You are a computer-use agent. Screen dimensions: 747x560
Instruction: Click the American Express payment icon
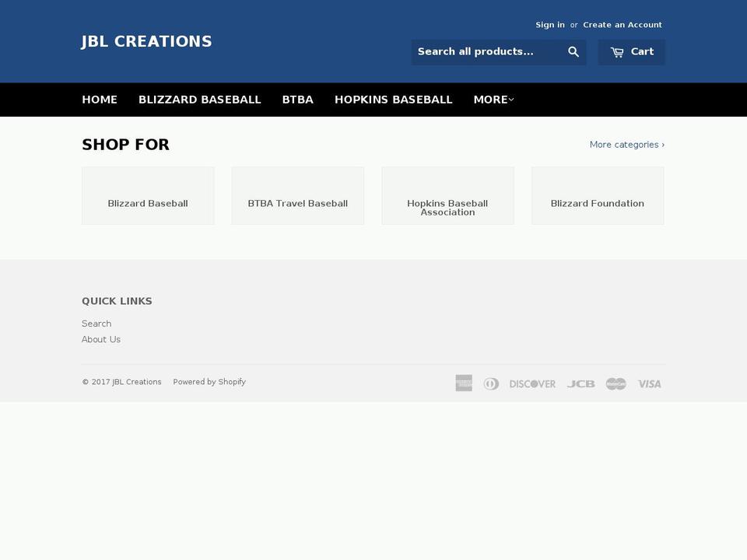pyautogui.click(x=463, y=383)
